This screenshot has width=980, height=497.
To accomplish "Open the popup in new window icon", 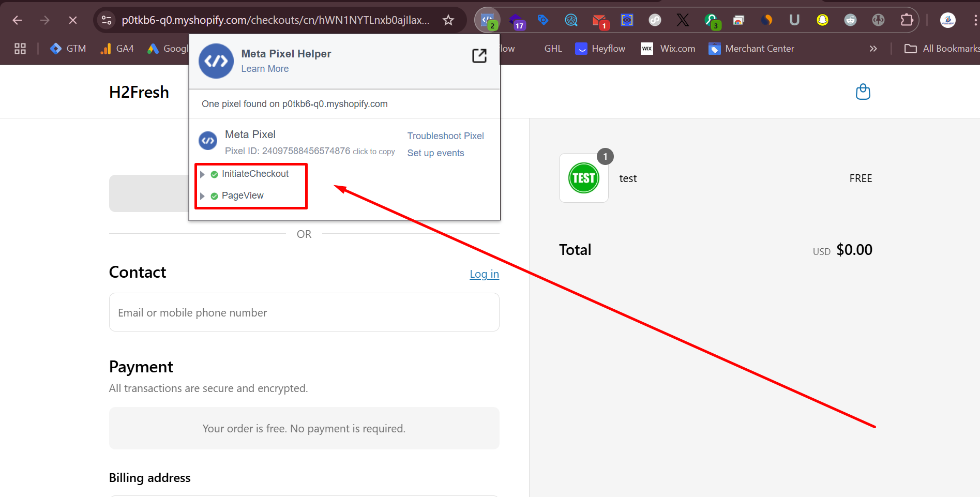I will tap(479, 56).
